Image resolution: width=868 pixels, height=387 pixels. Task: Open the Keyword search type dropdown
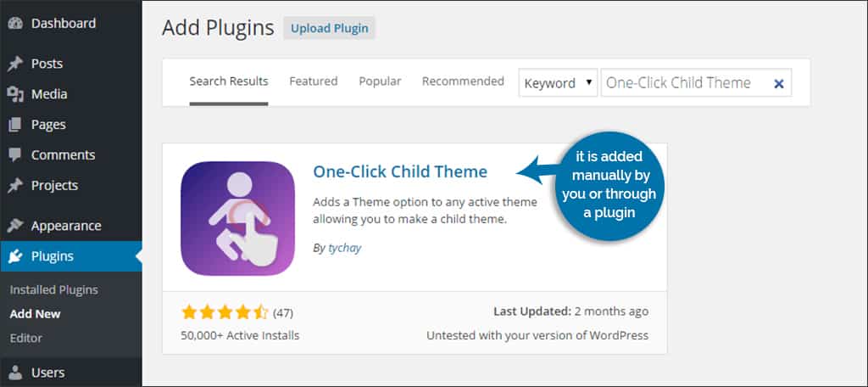558,83
